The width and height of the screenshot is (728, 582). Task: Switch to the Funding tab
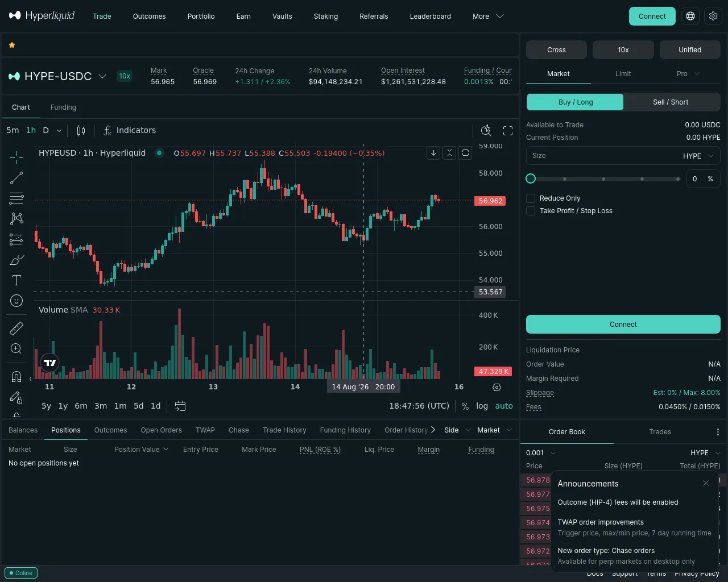click(x=63, y=107)
